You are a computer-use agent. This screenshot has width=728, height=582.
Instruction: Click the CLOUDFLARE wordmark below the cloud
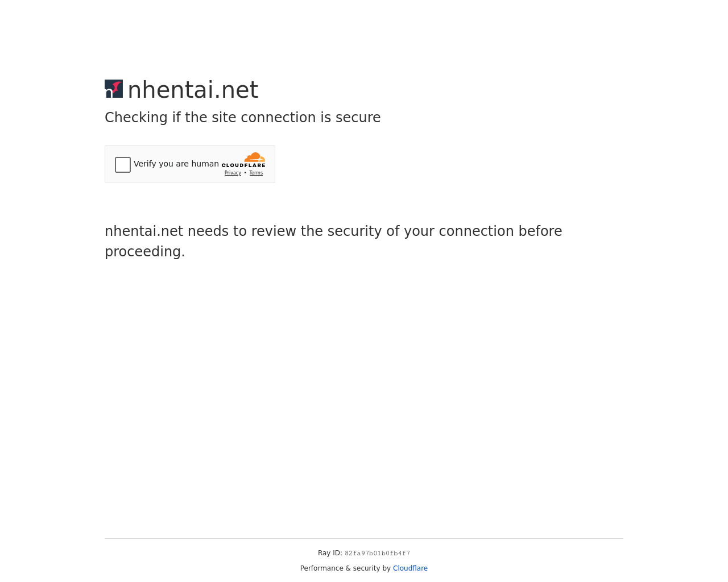(x=243, y=165)
